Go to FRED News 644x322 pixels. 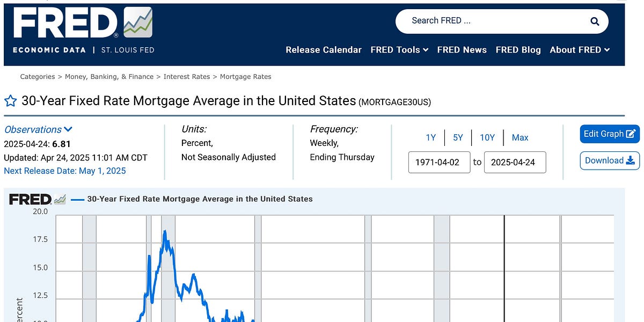tap(462, 50)
